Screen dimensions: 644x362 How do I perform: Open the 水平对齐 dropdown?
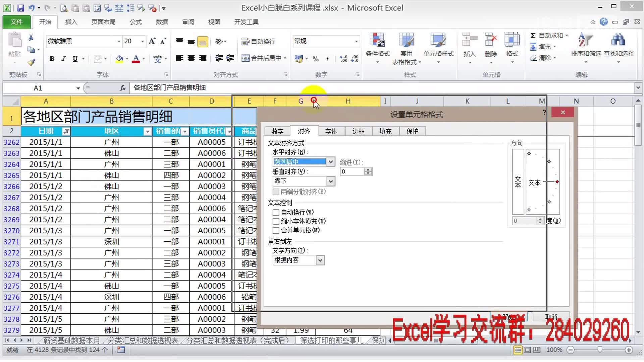pyautogui.click(x=330, y=162)
